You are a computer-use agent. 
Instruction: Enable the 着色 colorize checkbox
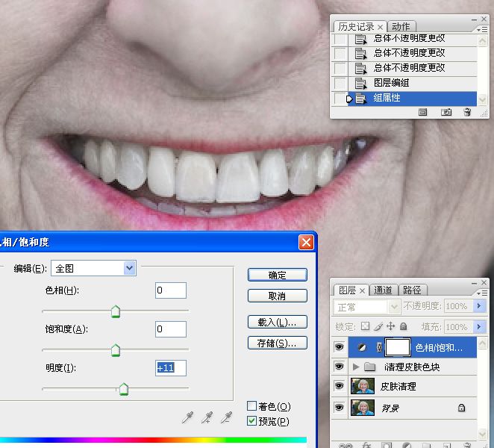coord(251,405)
